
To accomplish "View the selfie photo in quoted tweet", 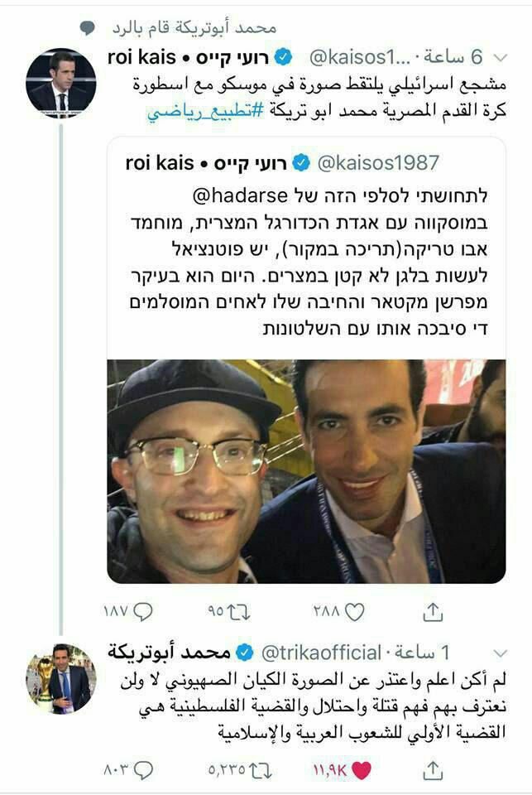I will point(306,471).
